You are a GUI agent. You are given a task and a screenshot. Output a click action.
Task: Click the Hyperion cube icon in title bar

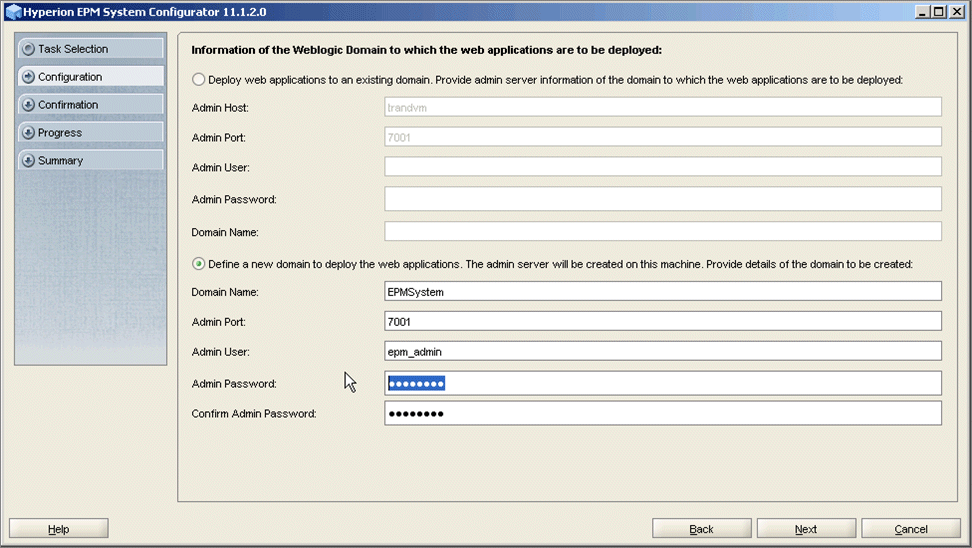[x=13, y=12]
